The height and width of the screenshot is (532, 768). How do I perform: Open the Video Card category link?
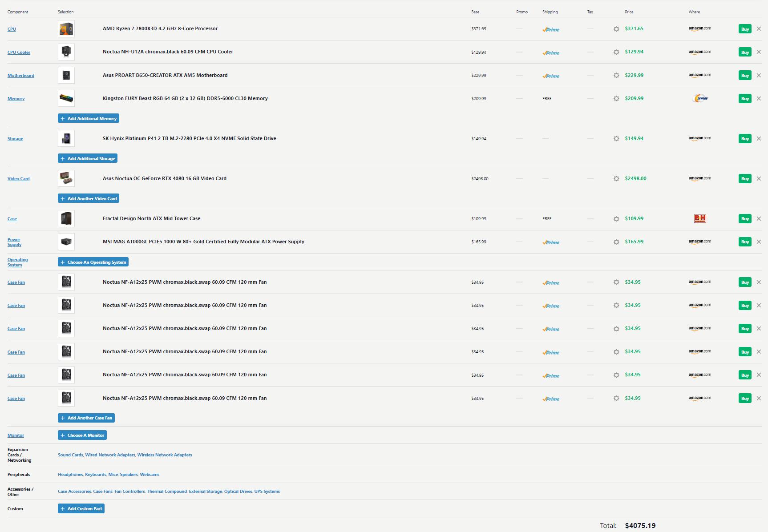pyautogui.click(x=19, y=179)
